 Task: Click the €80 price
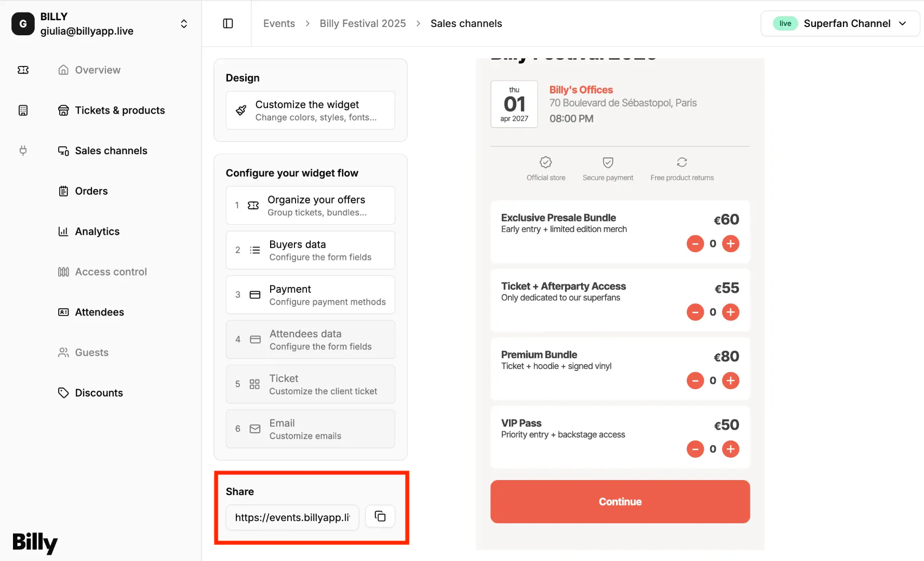point(726,357)
